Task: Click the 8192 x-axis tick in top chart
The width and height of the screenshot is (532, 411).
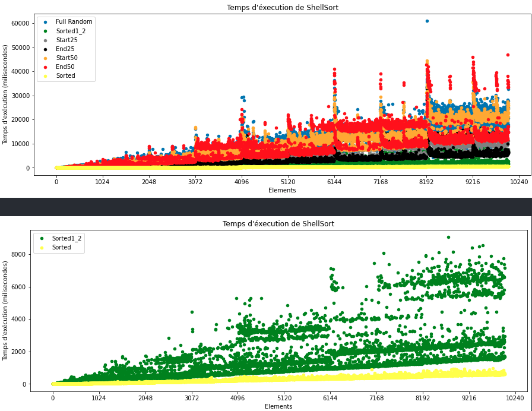Action: coord(426,182)
